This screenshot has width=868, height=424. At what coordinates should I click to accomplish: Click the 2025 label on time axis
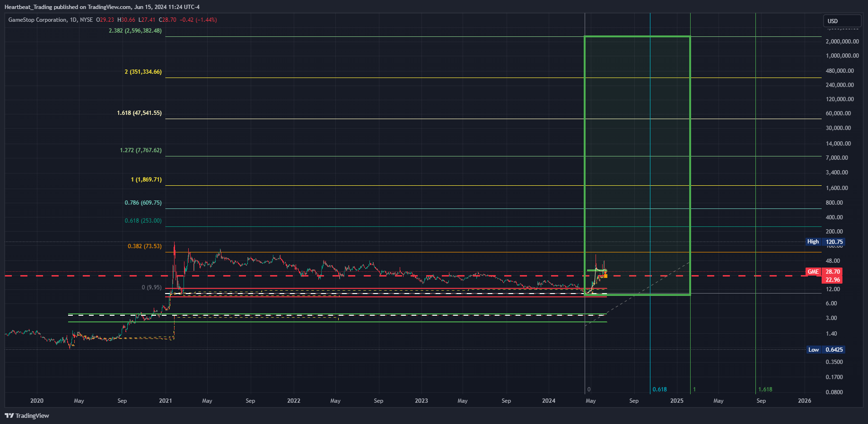click(x=676, y=401)
